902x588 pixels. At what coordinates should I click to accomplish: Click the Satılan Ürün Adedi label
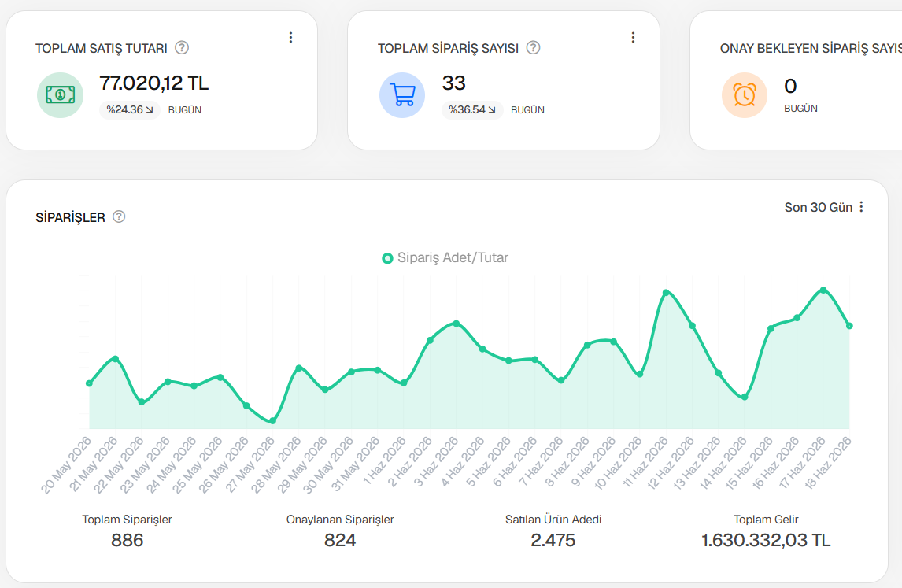pyautogui.click(x=553, y=520)
